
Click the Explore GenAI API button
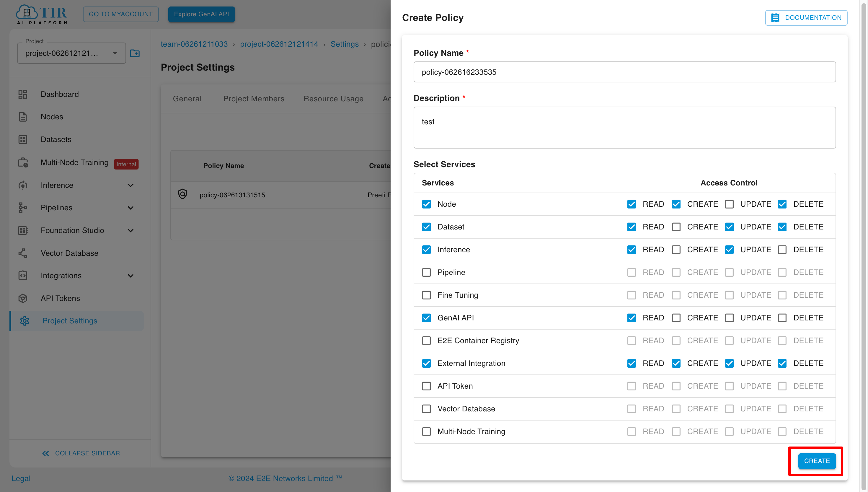201,14
